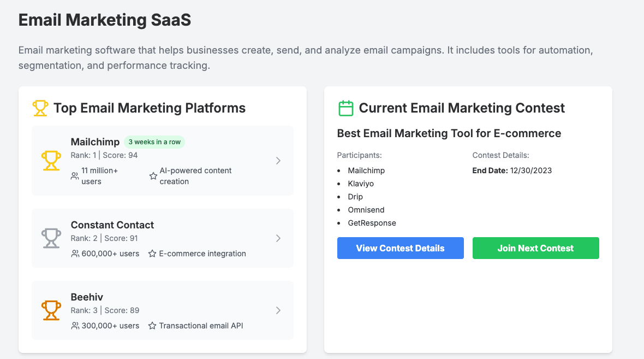The height and width of the screenshot is (359, 644).
Task: Click the '600,000+ users' text
Action: [x=110, y=254]
